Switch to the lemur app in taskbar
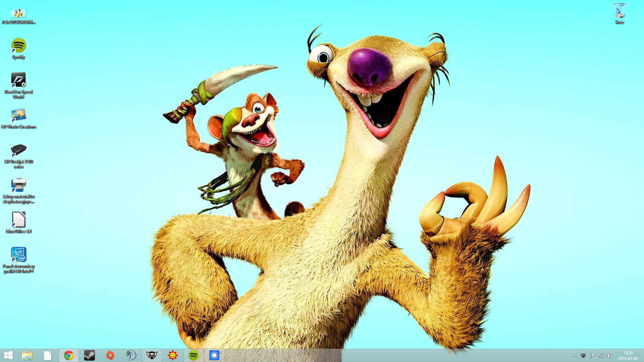This screenshot has height=362, width=644. point(152,355)
